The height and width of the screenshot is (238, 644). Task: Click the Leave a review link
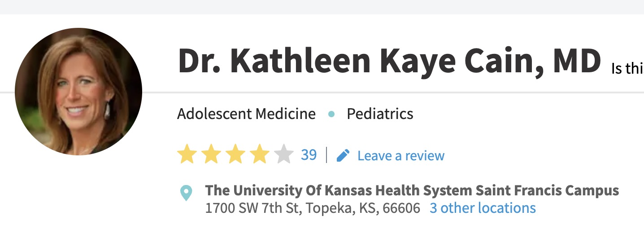pyautogui.click(x=401, y=156)
